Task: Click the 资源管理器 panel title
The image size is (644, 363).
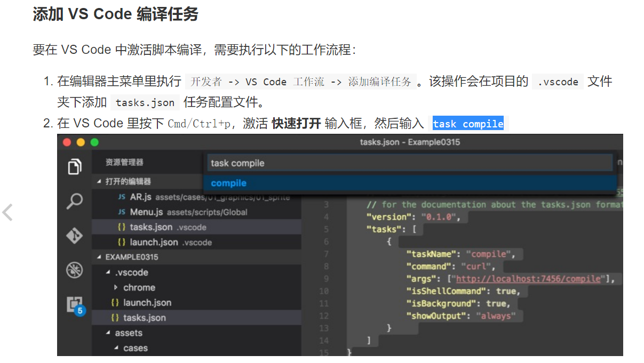Action: (x=124, y=163)
